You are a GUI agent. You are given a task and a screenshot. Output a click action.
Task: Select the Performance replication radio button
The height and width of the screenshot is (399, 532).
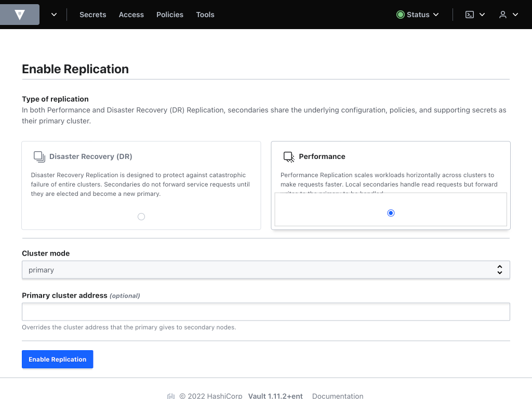click(x=390, y=212)
